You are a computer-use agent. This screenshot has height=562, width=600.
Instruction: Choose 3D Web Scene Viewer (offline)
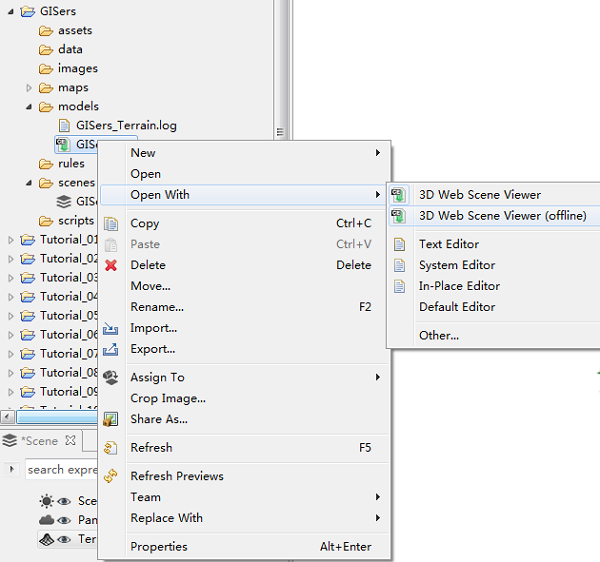pos(494,216)
